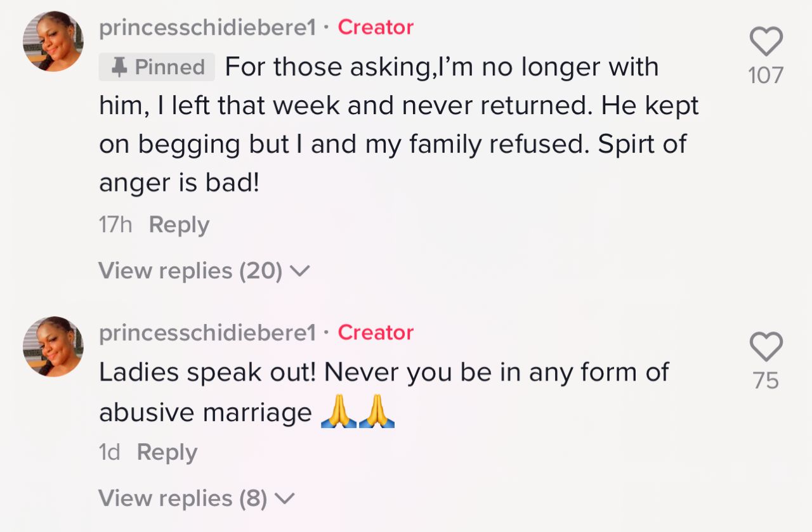The width and height of the screenshot is (812, 532).
Task: Click the Creator label on second comment
Action: [x=376, y=332]
